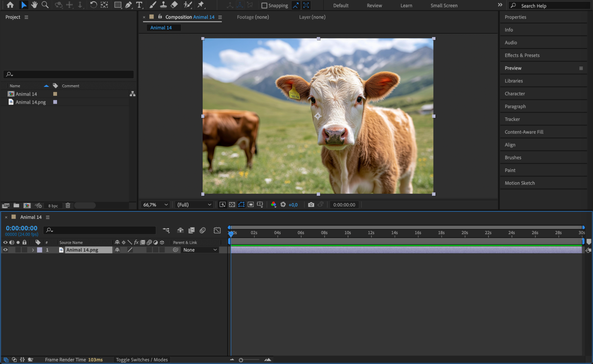Hide the Animal 14.png layer
The image size is (593, 364).
click(5, 250)
